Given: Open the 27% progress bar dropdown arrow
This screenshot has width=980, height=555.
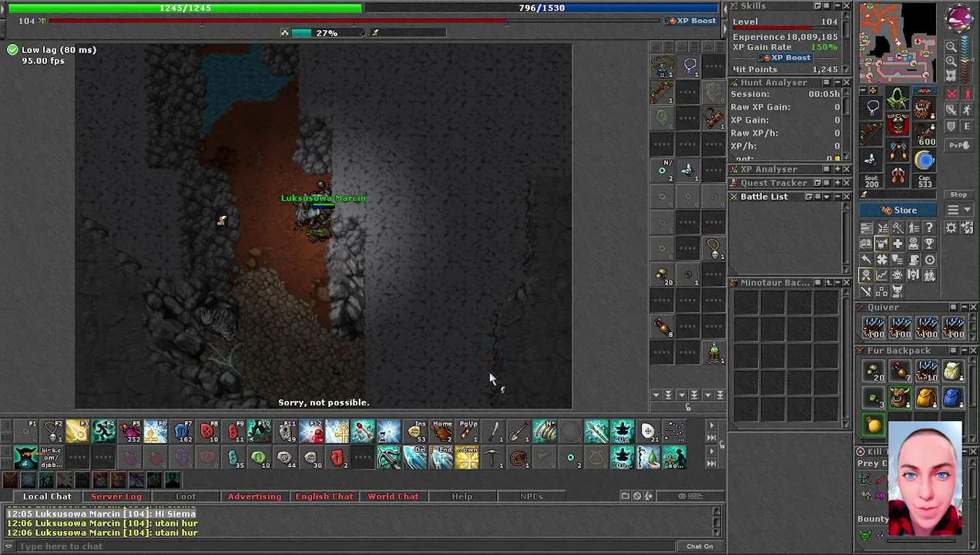Looking at the screenshot, I should (362, 33).
